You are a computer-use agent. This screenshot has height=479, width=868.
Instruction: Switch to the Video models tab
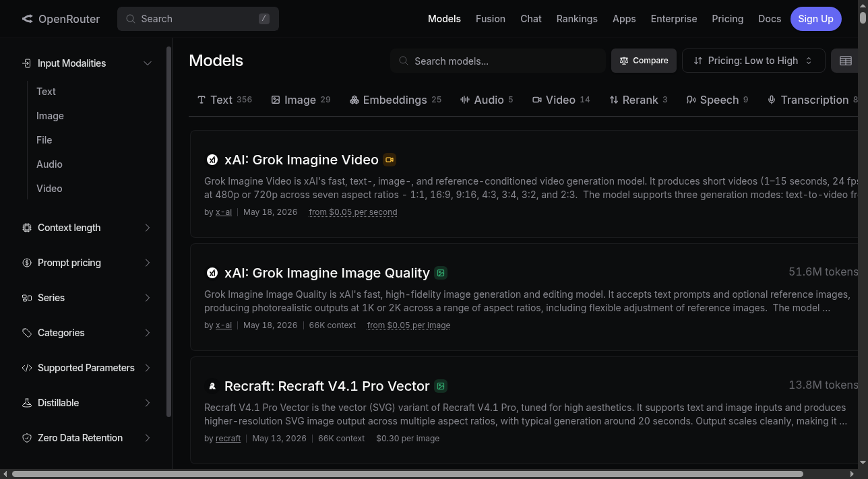point(561,100)
